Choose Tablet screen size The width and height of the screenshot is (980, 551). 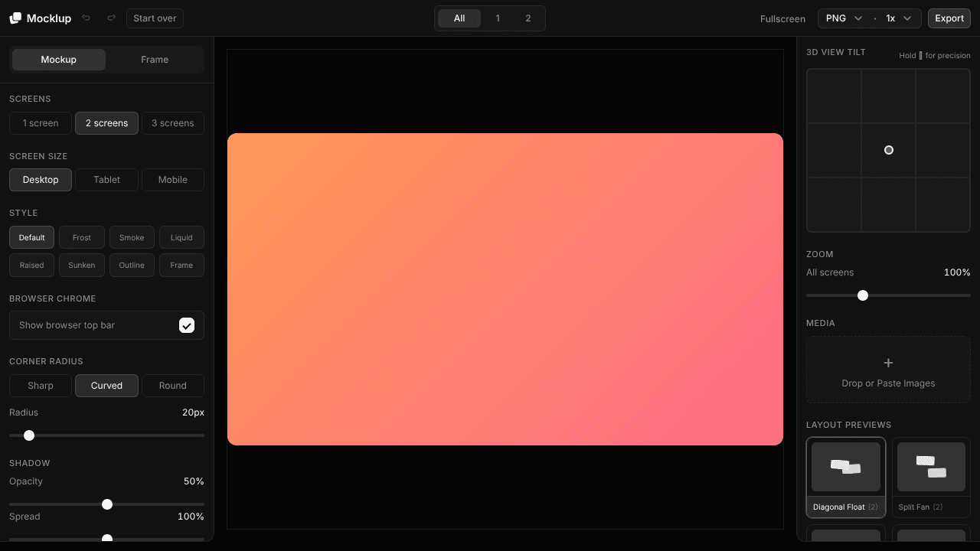coord(107,180)
